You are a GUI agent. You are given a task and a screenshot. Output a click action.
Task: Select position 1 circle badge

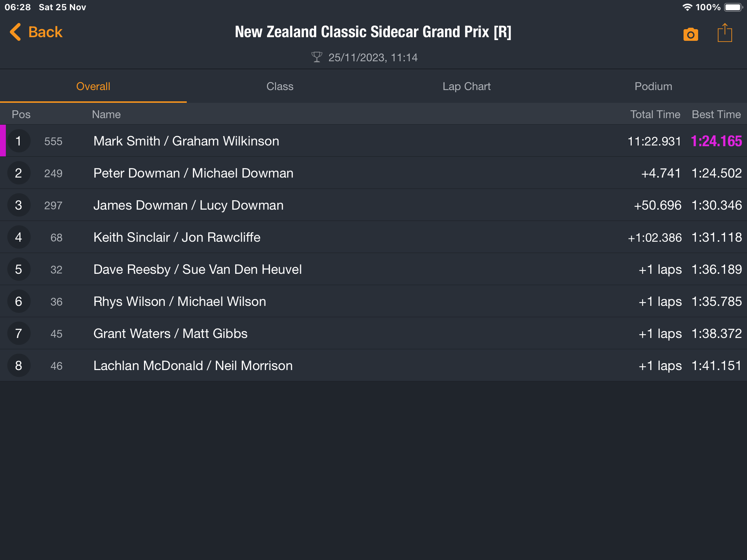19,141
